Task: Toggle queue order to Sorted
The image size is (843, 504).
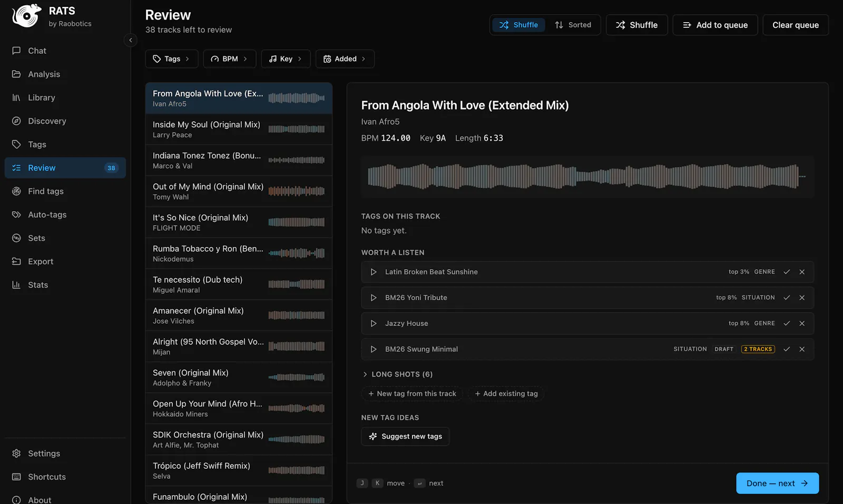Action: [573, 25]
